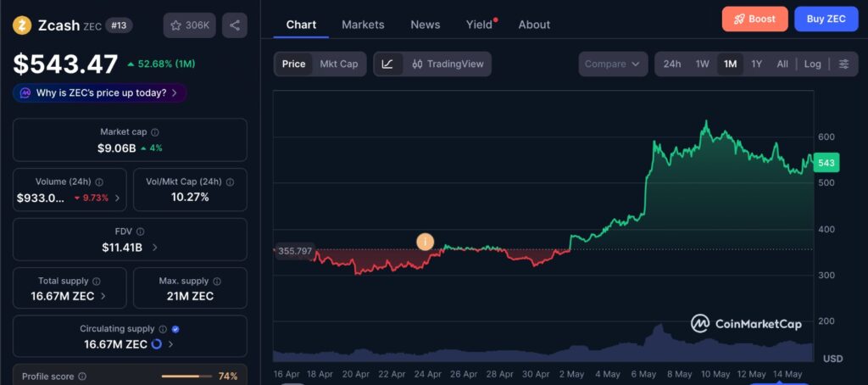Viewport: 868px width, 385px height.
Task: Click the green 543 price tag
Action: click(826, 163)
